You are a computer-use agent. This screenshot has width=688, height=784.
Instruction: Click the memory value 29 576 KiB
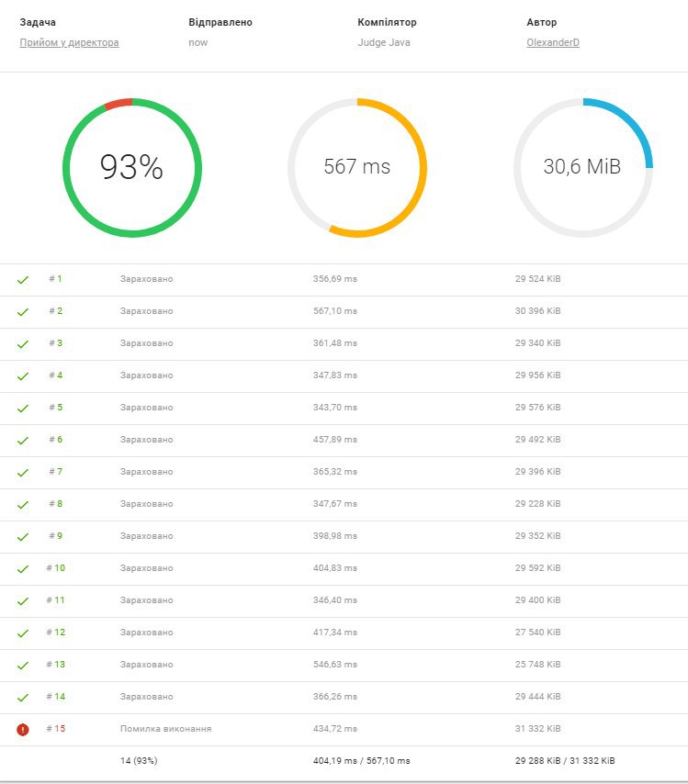[538, 408]
